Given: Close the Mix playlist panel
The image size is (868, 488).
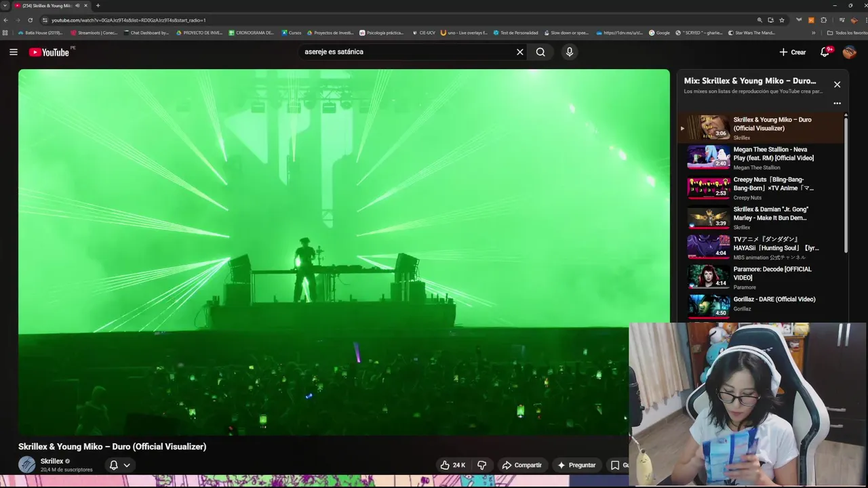Looking at the screenshot, I should click(x=837, y=85).
